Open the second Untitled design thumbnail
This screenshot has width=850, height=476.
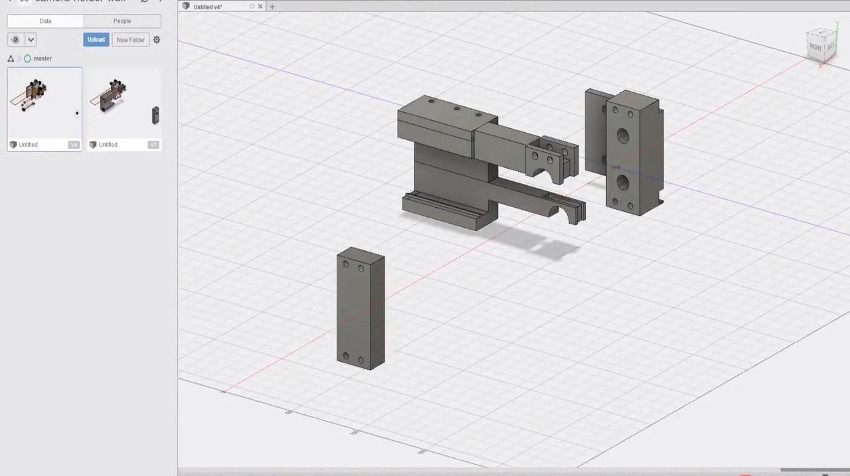(x=124, y=104)
